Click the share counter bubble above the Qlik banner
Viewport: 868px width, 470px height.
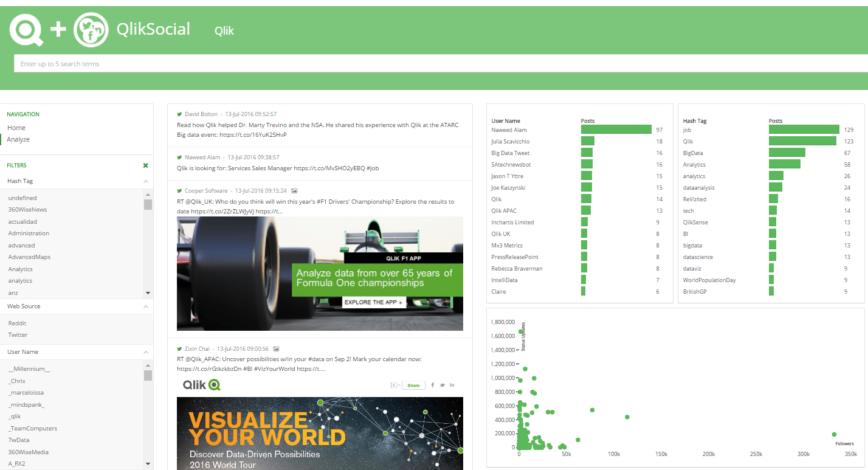click(x=394, y=385)
